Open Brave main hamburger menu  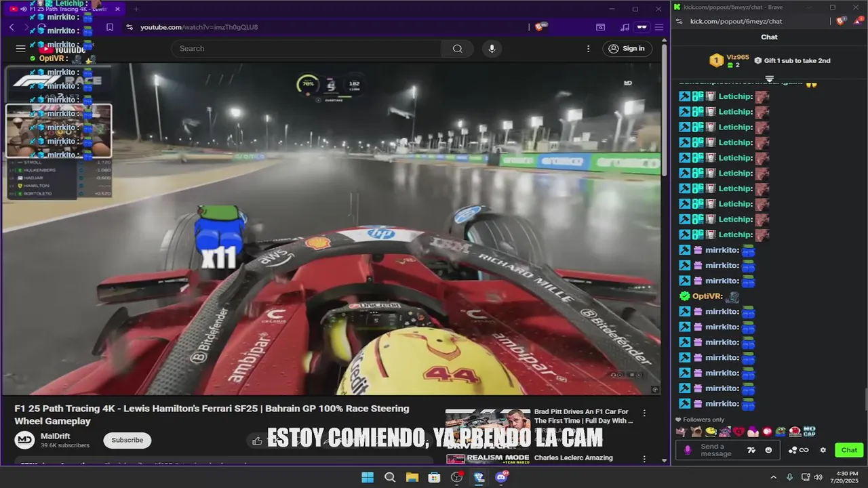point(658,27)
